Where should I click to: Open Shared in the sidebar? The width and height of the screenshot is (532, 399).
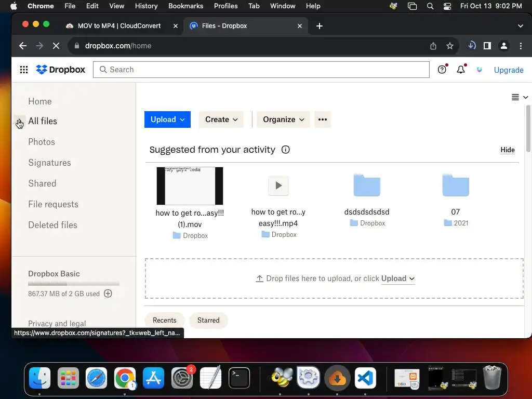43,183
